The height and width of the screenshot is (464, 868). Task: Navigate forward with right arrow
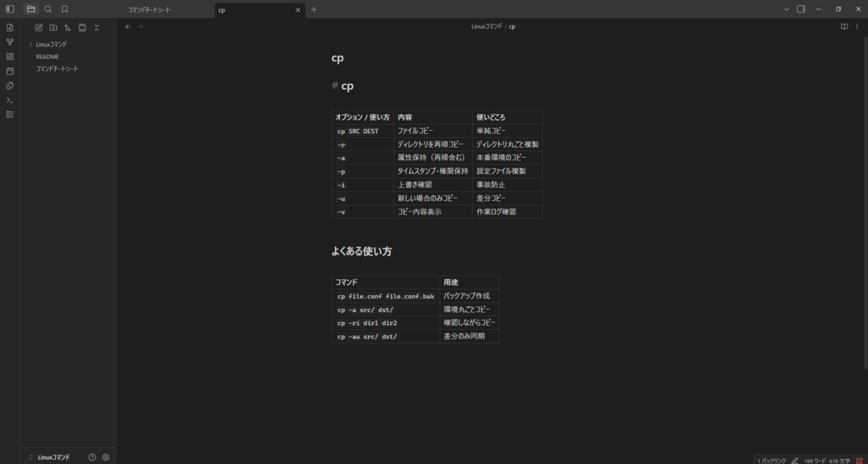tap(141, 26)
